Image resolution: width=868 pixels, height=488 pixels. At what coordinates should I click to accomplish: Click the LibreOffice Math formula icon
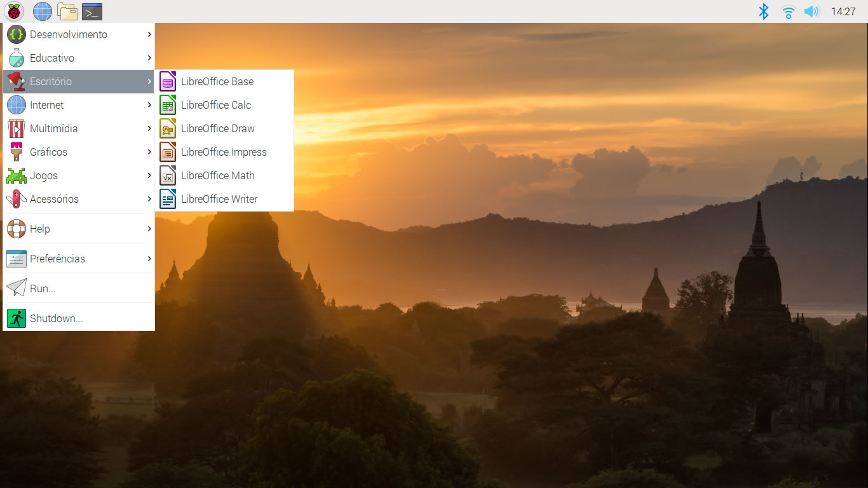168,175
